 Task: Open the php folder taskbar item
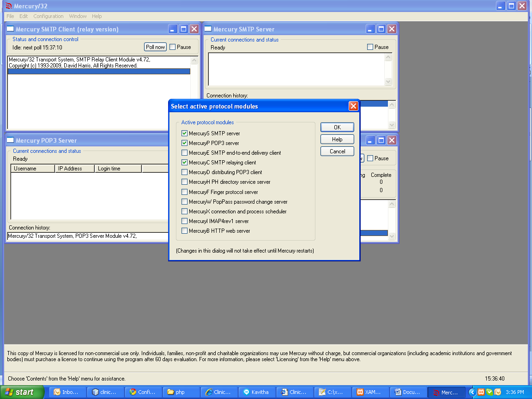click(181, 392)
